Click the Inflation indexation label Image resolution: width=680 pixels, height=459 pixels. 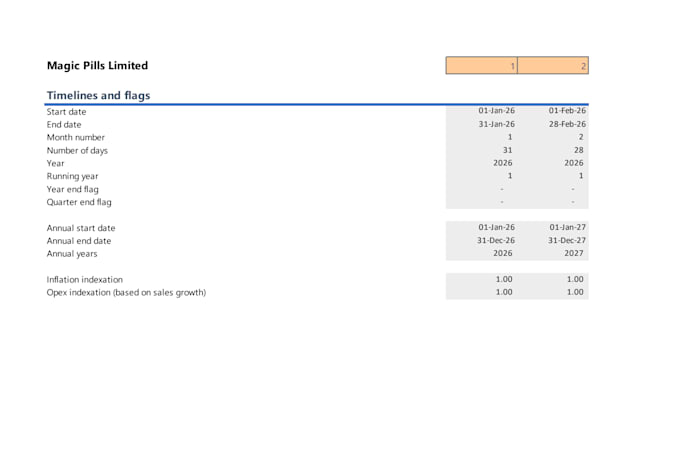tap(85, 279)
